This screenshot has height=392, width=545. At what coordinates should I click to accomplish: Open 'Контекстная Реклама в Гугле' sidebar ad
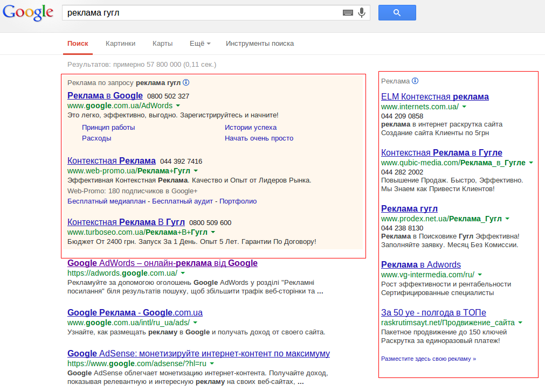point(441,152)
